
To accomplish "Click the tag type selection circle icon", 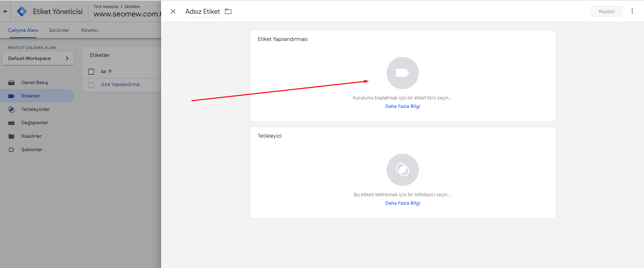I will click(402, 73).
